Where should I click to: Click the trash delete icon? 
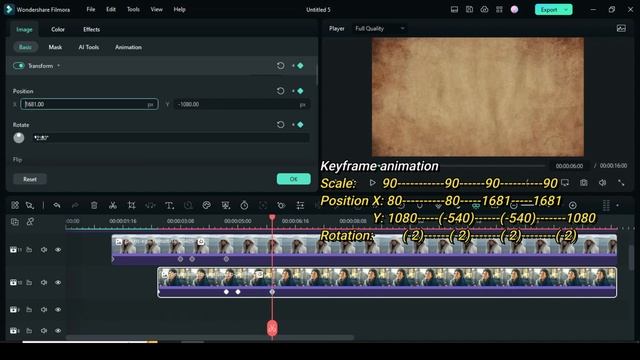(94, 205)
